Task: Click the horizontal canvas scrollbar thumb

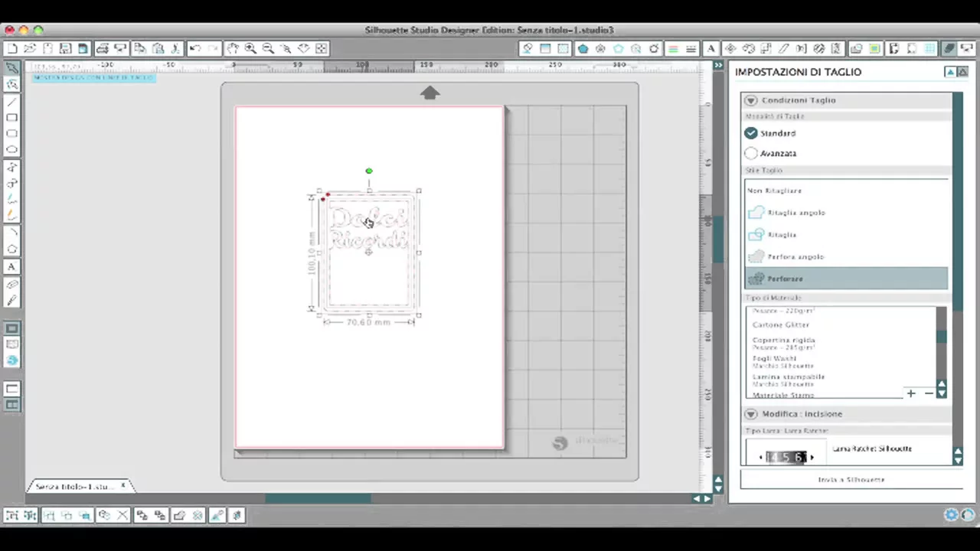Action: 318,499
